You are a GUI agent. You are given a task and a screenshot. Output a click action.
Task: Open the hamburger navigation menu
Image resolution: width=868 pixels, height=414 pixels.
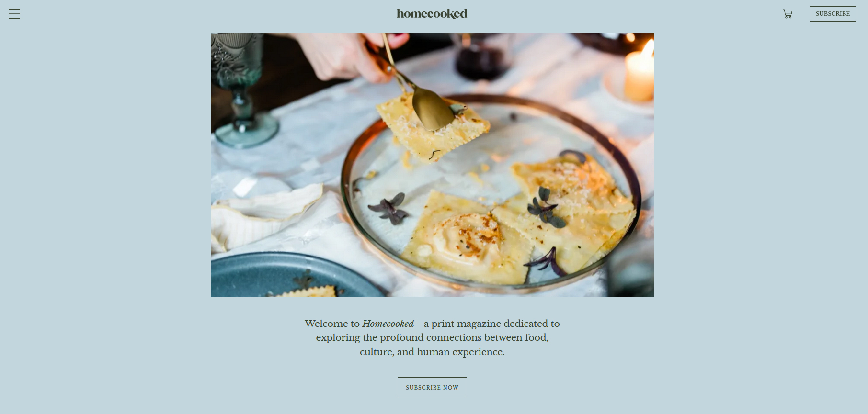pyautogui.click(x=14, y=14)
